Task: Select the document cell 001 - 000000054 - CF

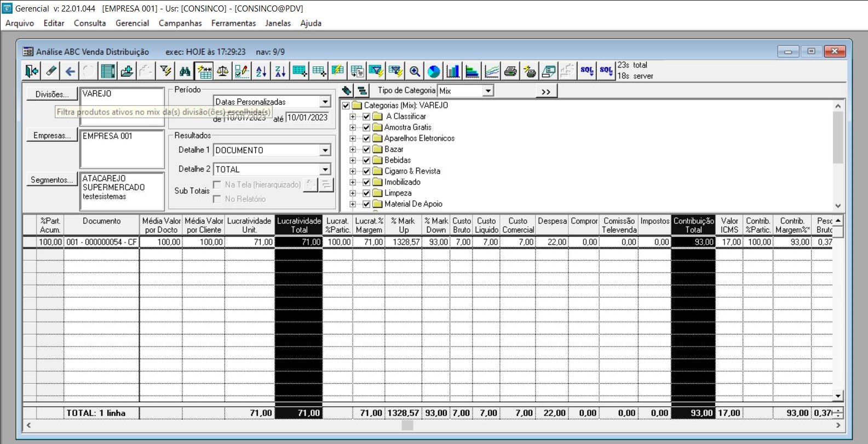Action: point(102,242)
